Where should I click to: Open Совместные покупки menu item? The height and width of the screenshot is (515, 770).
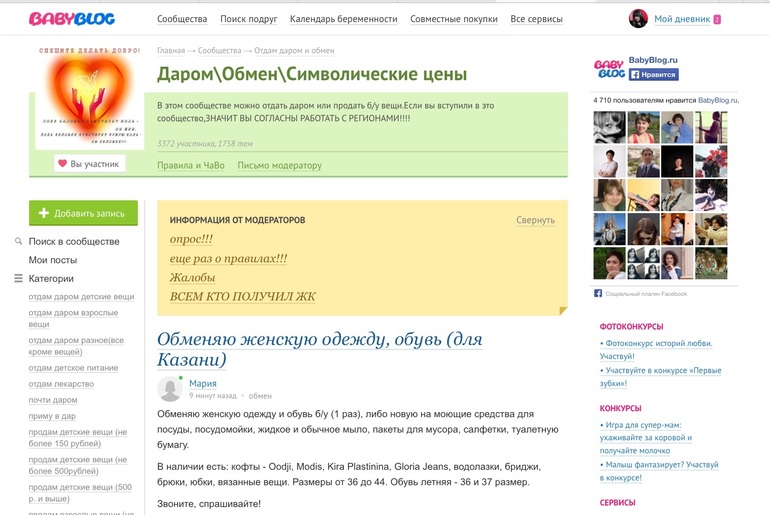pyautogui.click(x=454, y=19)
